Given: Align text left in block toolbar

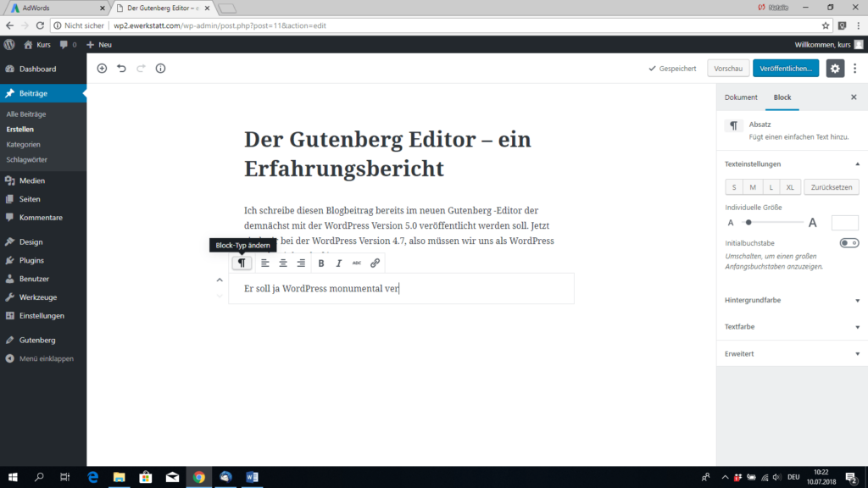Looking at the screenshot, I should pyautogui.click(x=265, y=263).
